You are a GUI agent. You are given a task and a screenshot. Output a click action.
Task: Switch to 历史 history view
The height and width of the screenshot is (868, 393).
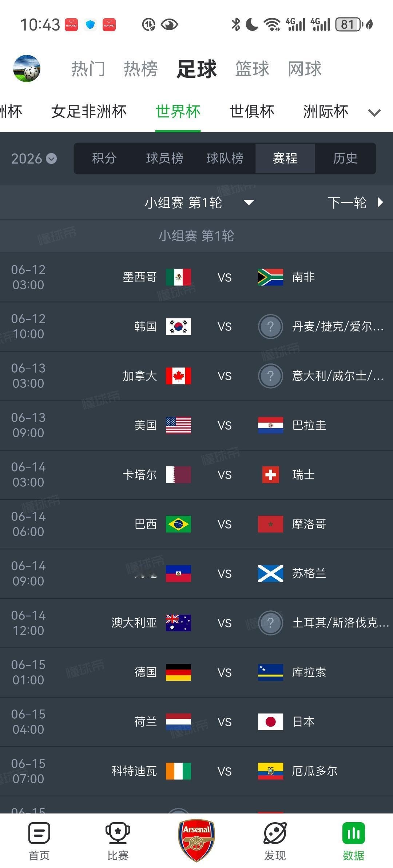[x=345, y=158]
